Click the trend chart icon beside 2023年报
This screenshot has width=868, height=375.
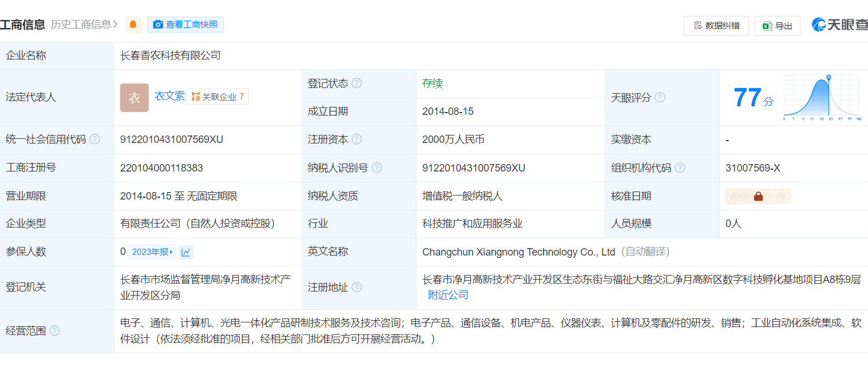(186, 252)
